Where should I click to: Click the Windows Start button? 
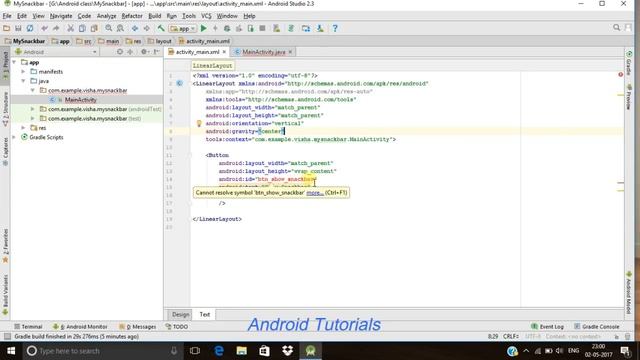coord(11,351)
